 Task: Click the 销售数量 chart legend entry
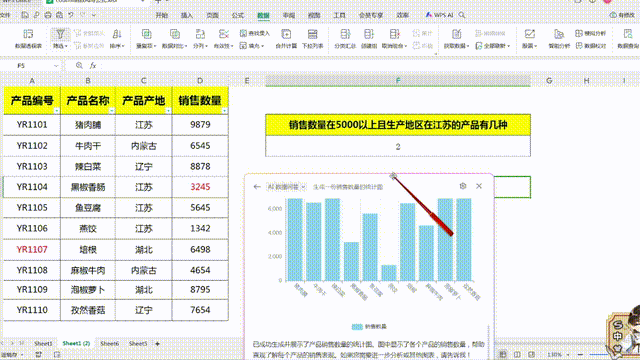point(369,327)
